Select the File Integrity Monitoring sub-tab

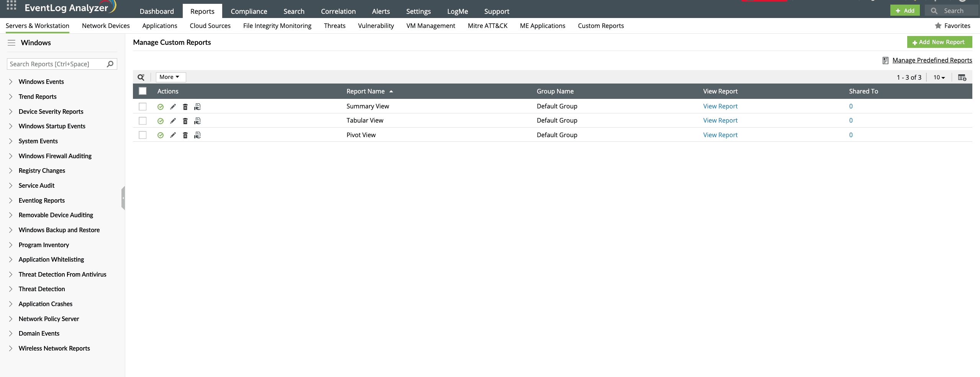tap(277, 26)
